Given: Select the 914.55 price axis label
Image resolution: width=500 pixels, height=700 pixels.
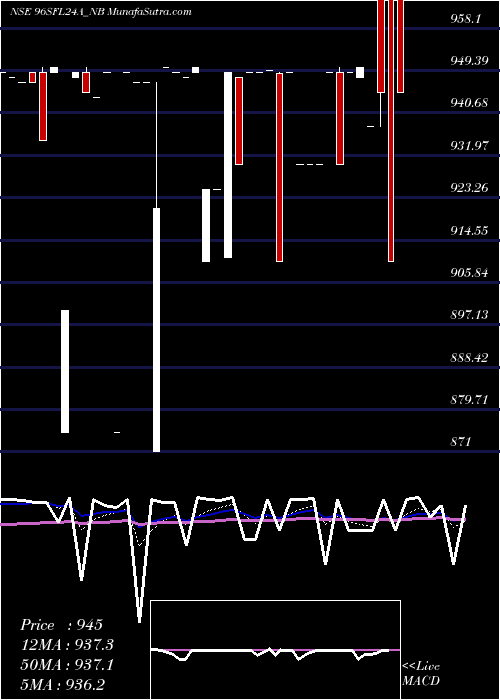Looking at the screenshot, I should coord(469,230).
